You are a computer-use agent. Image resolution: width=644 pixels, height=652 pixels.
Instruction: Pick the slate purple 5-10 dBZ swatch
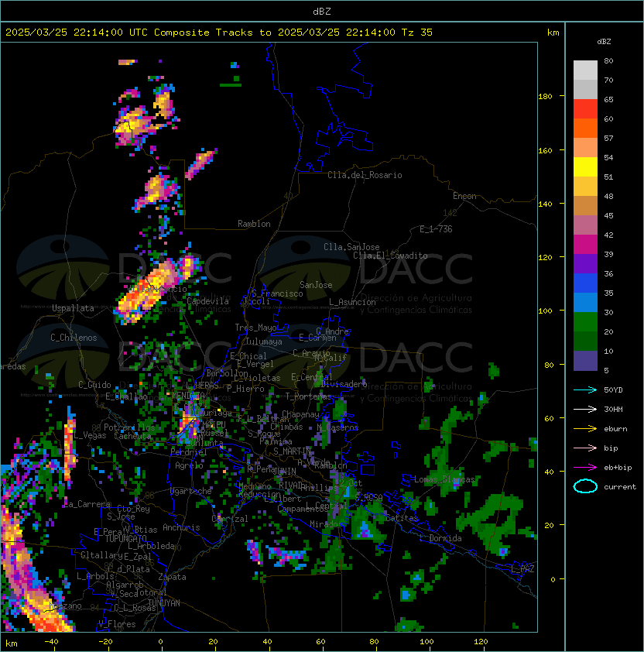[585, 361]
